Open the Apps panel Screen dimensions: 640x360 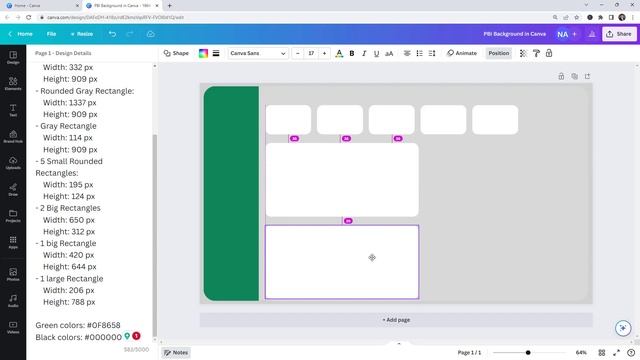click(13, 242)
